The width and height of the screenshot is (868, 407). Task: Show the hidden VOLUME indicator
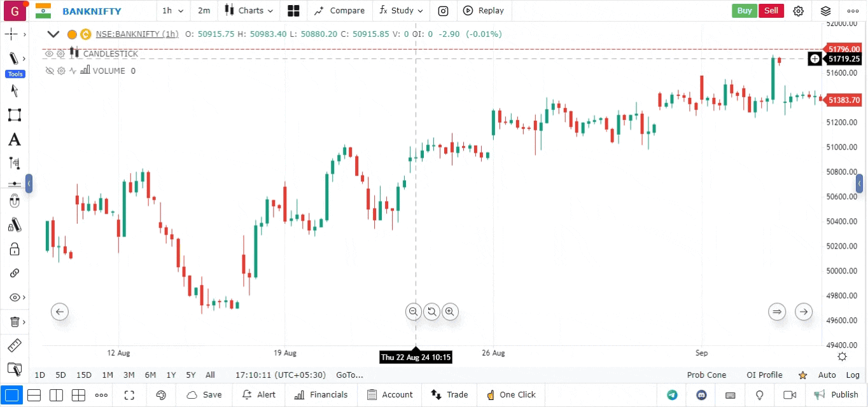(x=49, y=71)
